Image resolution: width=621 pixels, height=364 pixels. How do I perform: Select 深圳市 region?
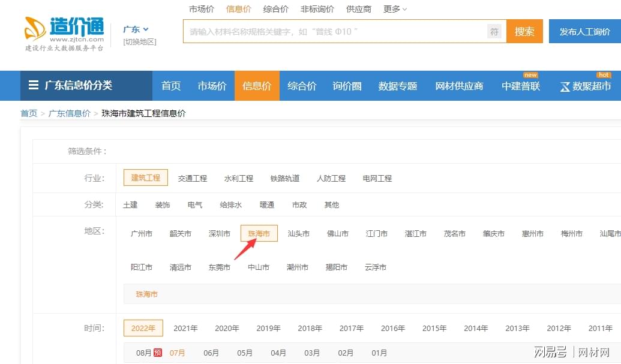[220, 234]
